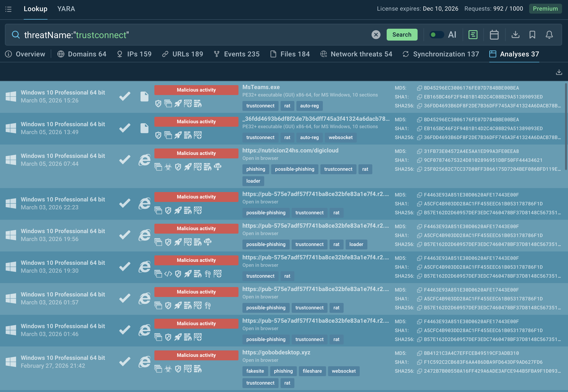Switch to the YARA tab

coord(66,9)
